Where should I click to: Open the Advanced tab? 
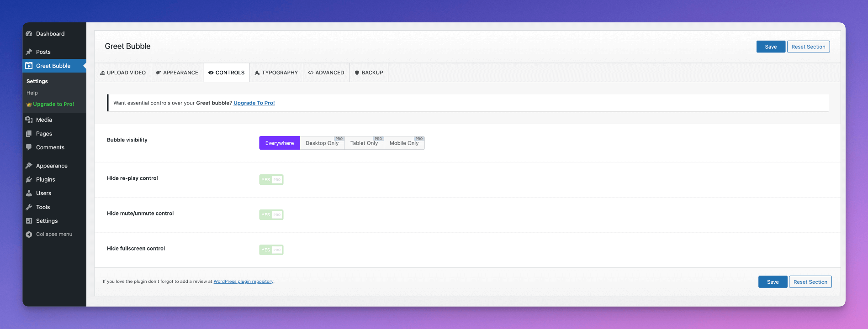pos(326,73)
